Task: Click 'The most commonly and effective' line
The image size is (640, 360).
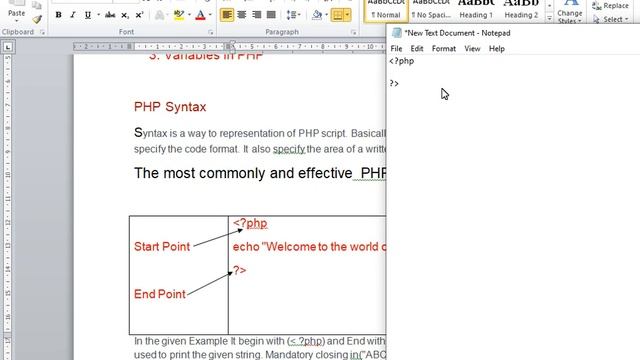Action: pos(243,173)
